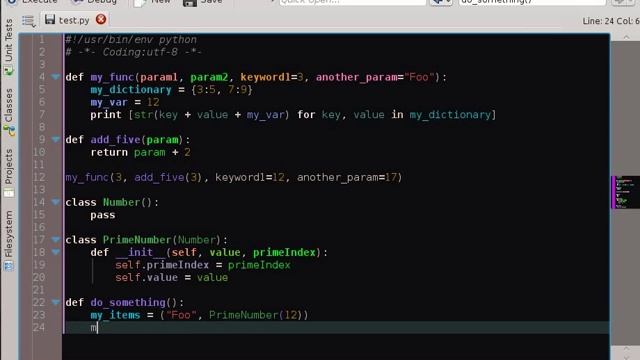Open the Unit Tests side panel
This screenshot has width=640, height=360.
click(9, 47)
